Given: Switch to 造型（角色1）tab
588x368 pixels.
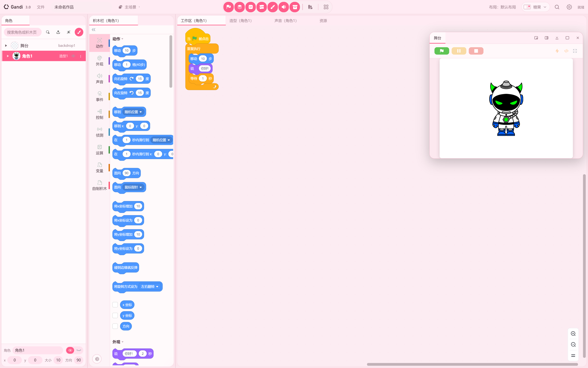Looking at the screenshot, I should [241, 21].
